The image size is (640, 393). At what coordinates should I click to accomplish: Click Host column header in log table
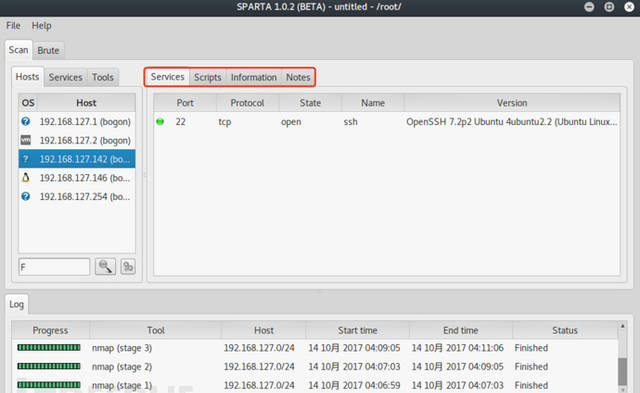264,330
